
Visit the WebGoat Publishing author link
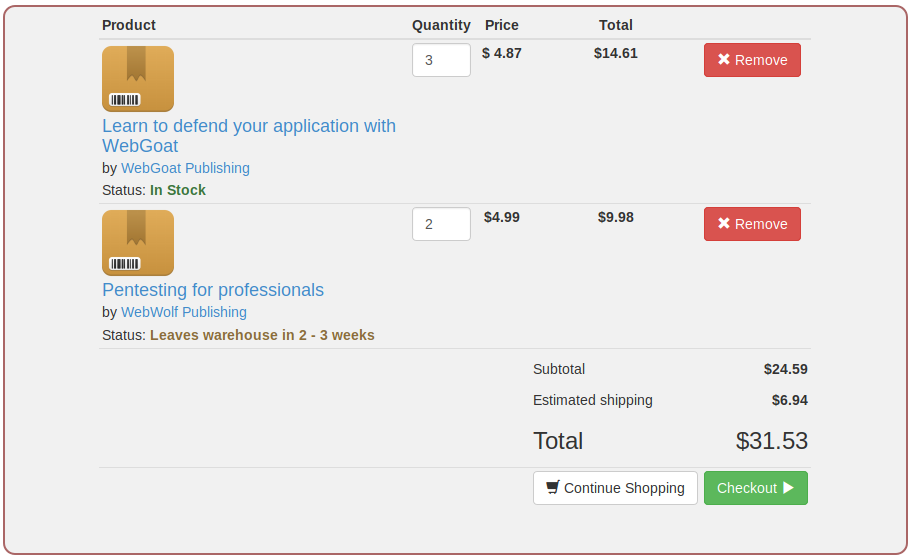185,168
